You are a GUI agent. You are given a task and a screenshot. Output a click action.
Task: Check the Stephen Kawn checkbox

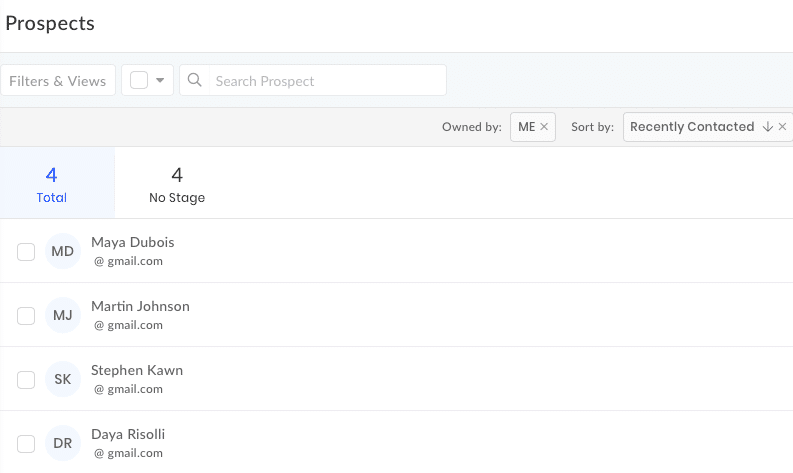click(26, 379)
